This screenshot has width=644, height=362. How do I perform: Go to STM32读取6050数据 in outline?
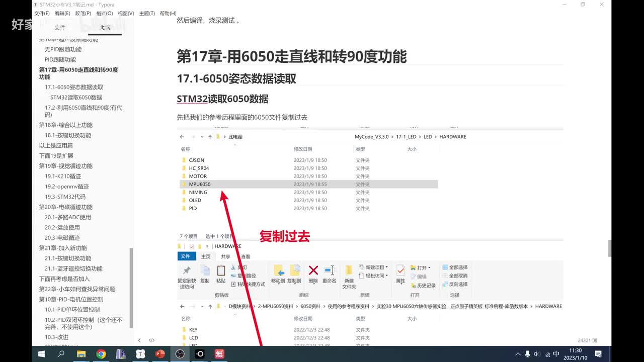[x=76, y=98]
